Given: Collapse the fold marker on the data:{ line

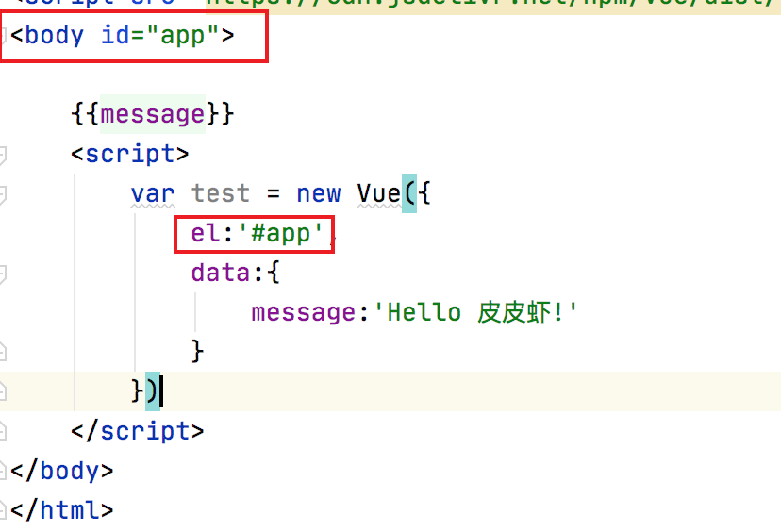Looking at the screenshot, I should click(x=2, y=274).
